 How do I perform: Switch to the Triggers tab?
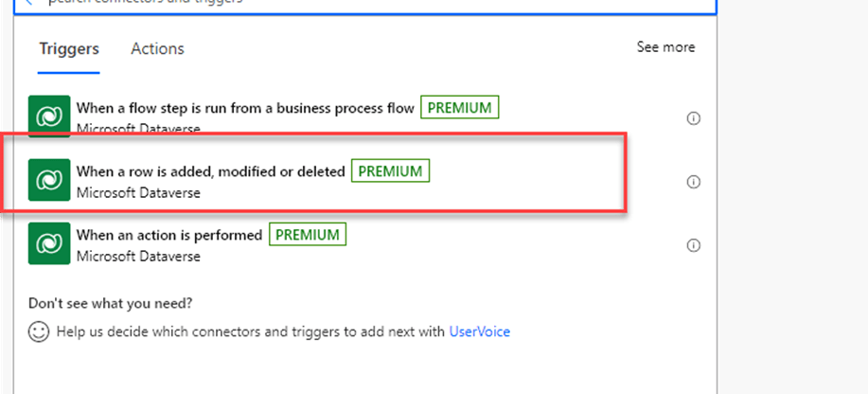pos(69,48)
